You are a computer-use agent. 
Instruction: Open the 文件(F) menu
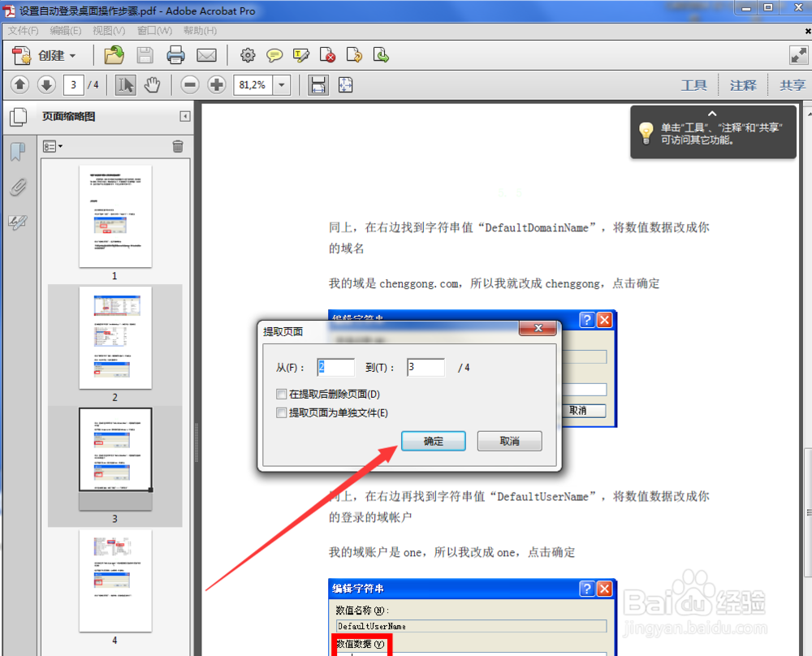24,31
